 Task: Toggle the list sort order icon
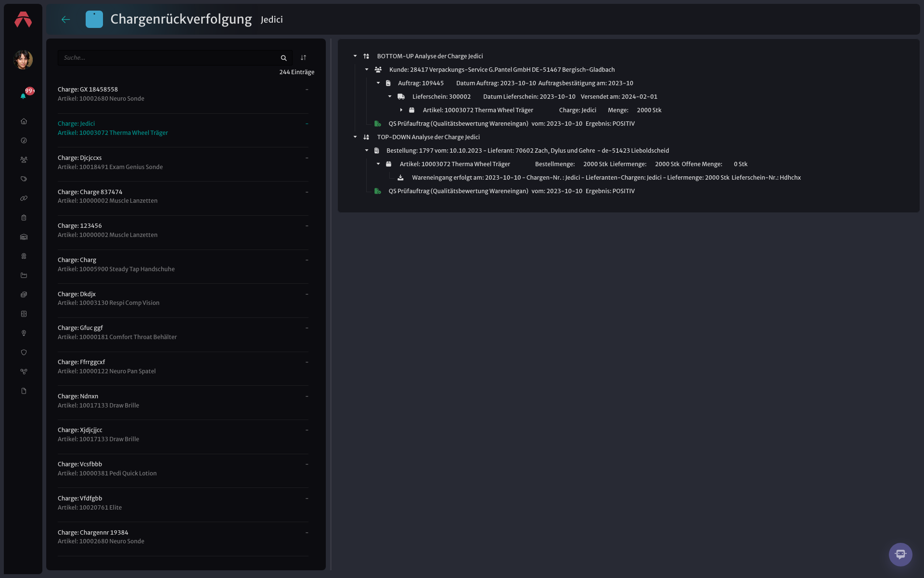pos(303,58)
